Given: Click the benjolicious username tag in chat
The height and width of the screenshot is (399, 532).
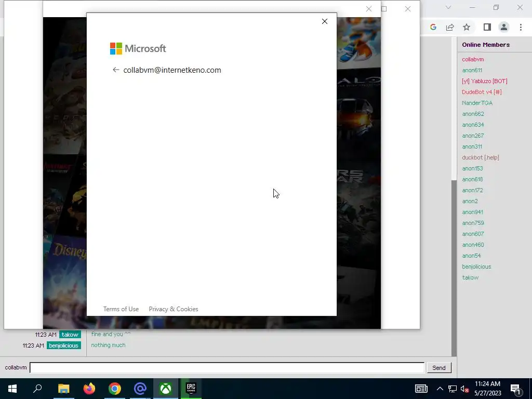Looking at the screenshot, I should [x=63, y=345].
